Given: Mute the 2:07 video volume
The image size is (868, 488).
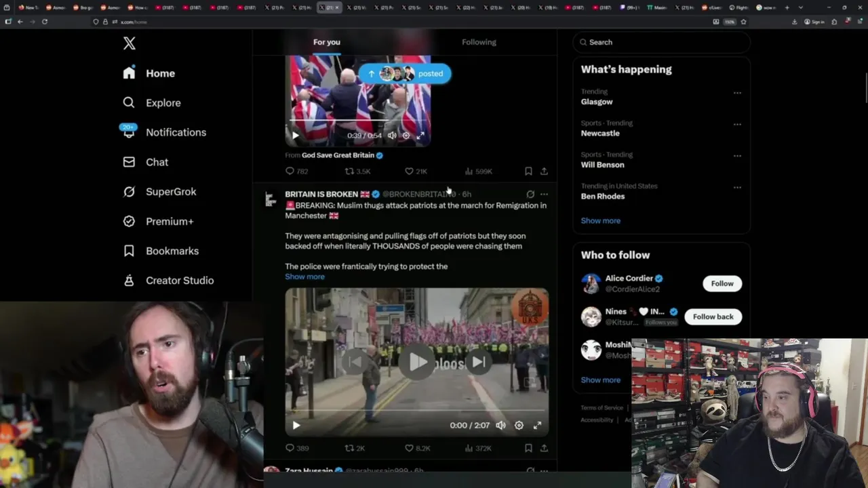Looking at the screenshot, I should click(500, 426).
